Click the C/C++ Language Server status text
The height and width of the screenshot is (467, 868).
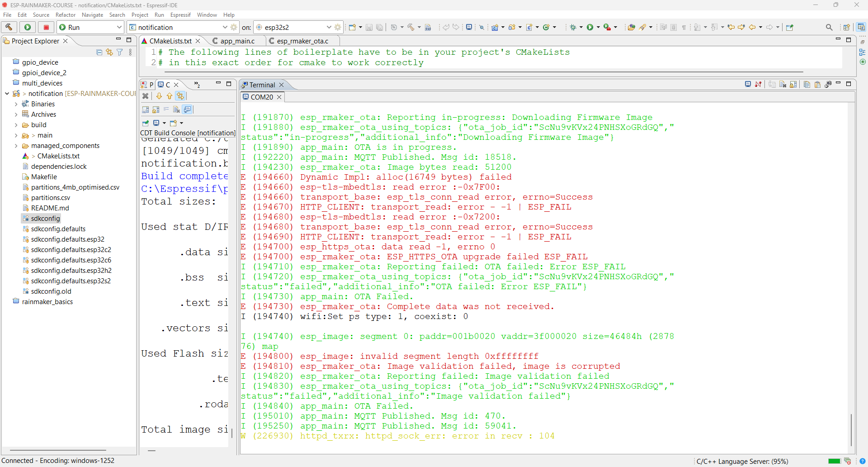coord(742,461)
